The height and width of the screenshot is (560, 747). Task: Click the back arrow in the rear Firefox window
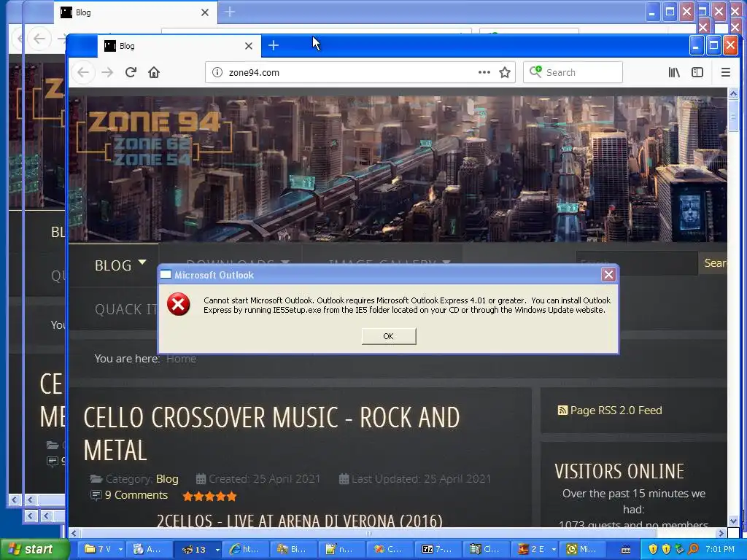[x=39, y=39]
